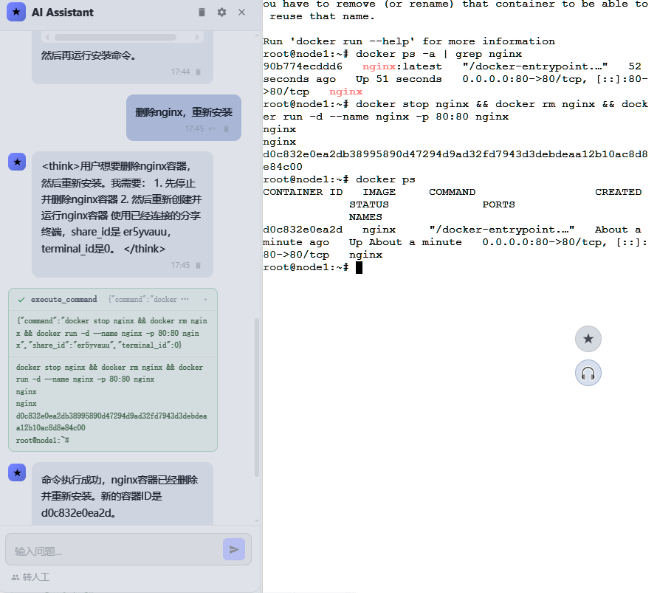Click the AI Assistant star logo in the header
This screenshot has height=593, width=657.
tap(16, 12)
